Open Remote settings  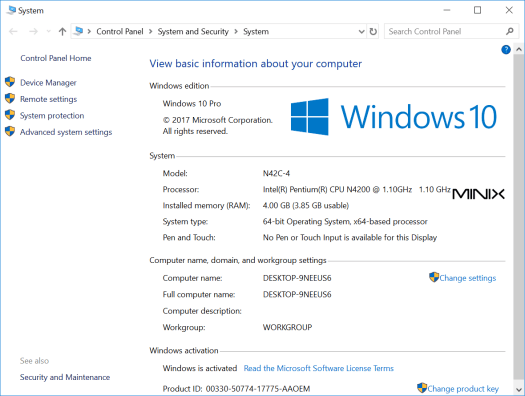click(x=49, y=99)
